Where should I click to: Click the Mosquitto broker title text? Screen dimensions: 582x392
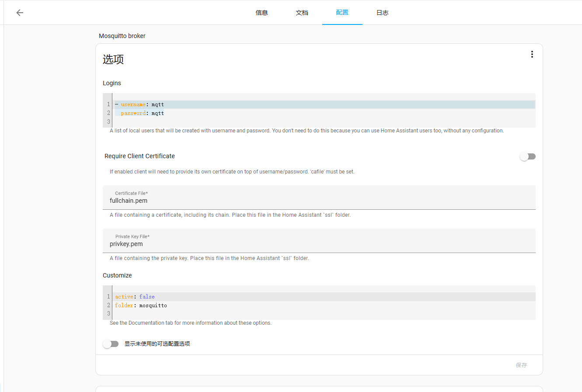122,36
